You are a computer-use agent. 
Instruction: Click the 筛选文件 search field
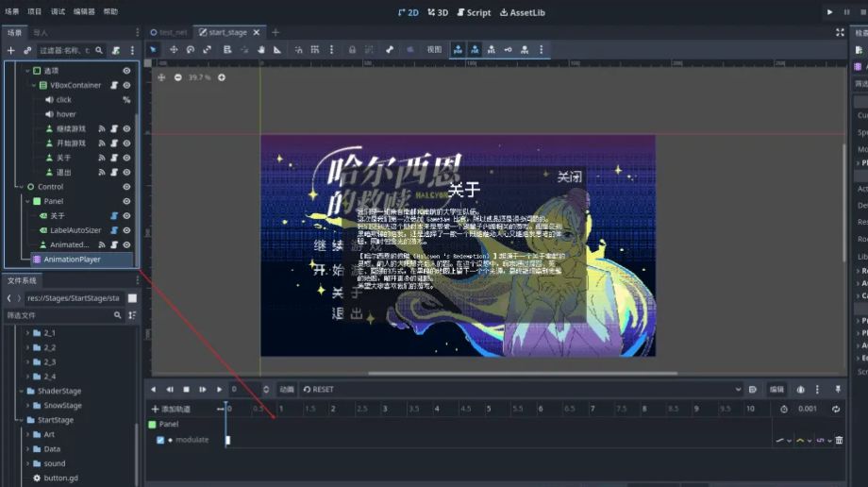[62, 315]
